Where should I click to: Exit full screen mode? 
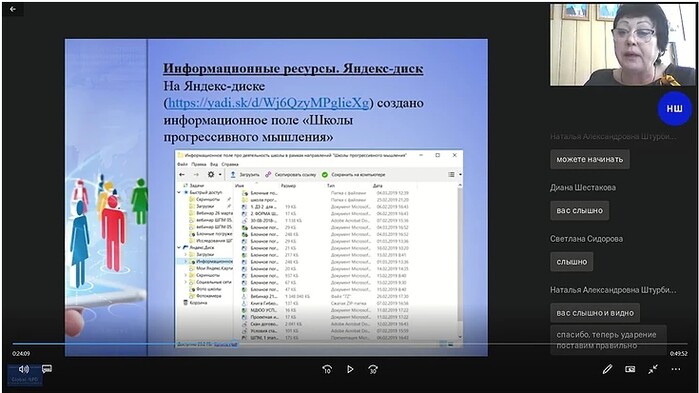(x=653, y=369)
